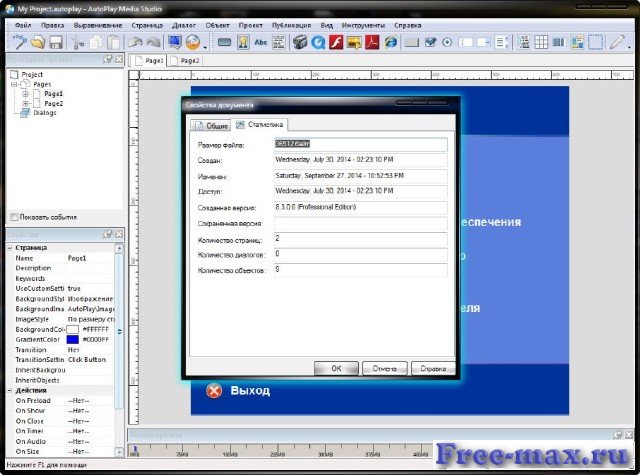Open the Инструменты menu

coord(363,25)
